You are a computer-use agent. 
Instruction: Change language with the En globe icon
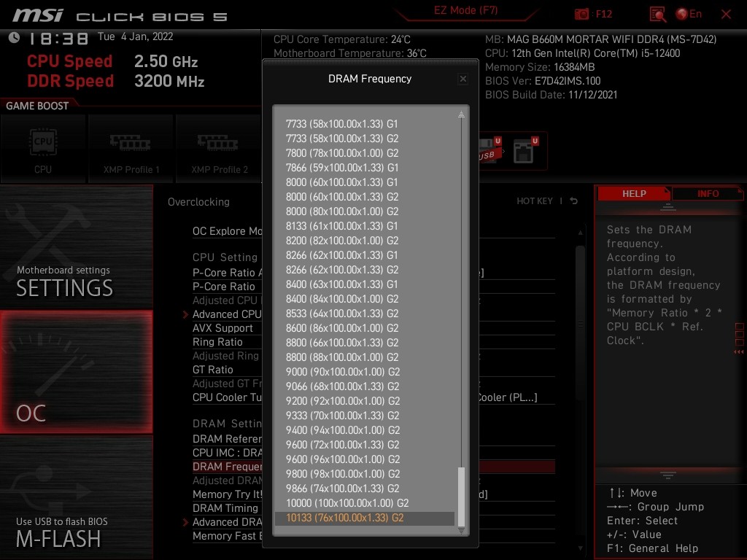click(x=689, y=14)
